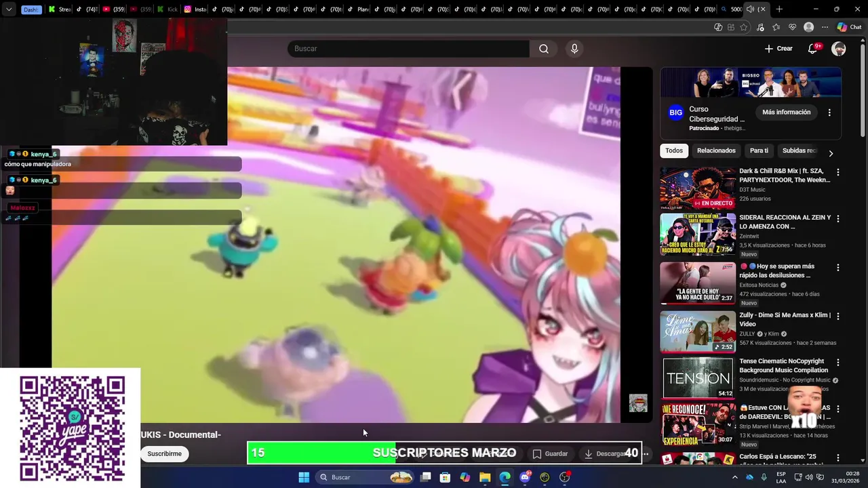Click the Crear button
Viewport: 868px width, 488px height.
point(778,49)
